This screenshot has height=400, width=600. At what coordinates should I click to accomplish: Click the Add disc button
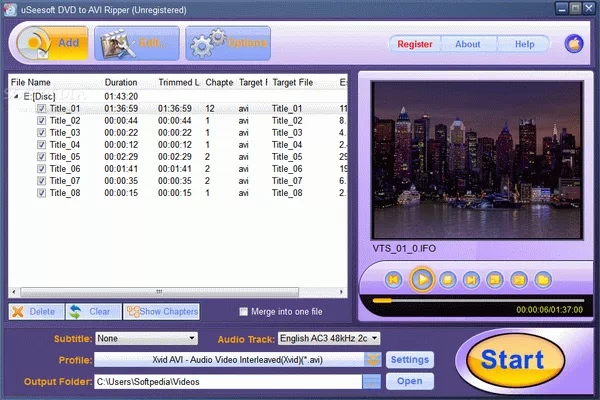pos(50,44)
